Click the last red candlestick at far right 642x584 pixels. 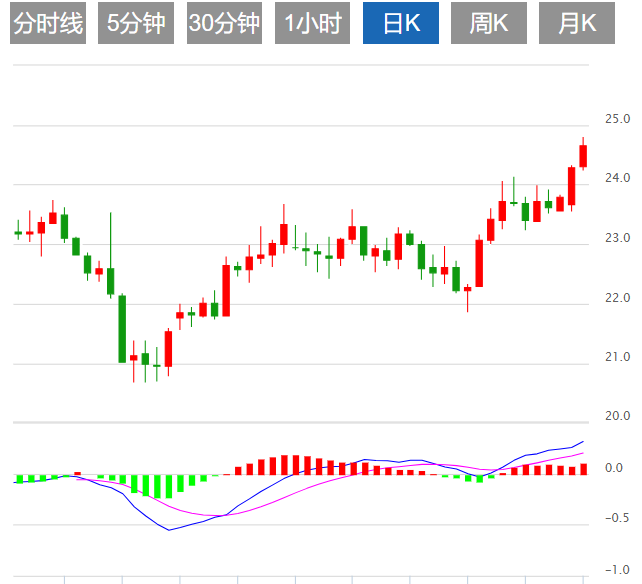click(x=583, y=156)
